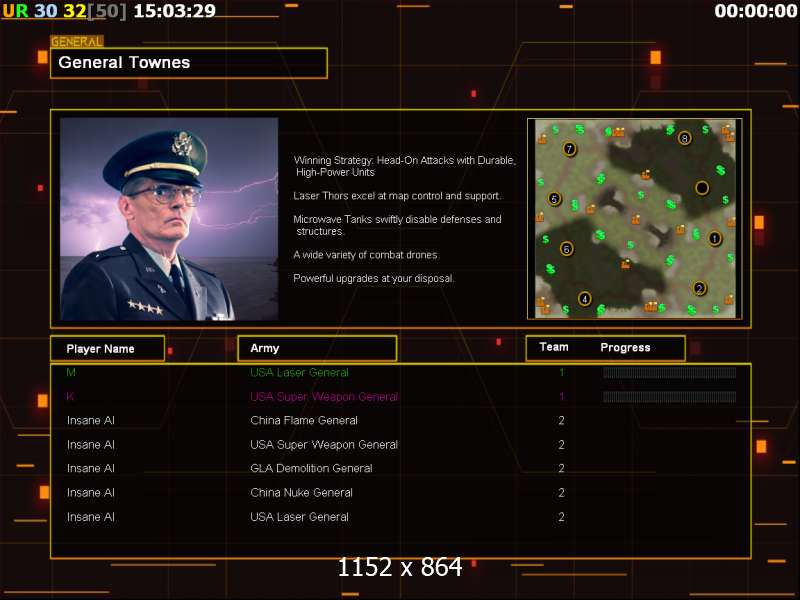Click the 00:00:00 game timer
Screen dimensions: 800x600
click(756, 11)
